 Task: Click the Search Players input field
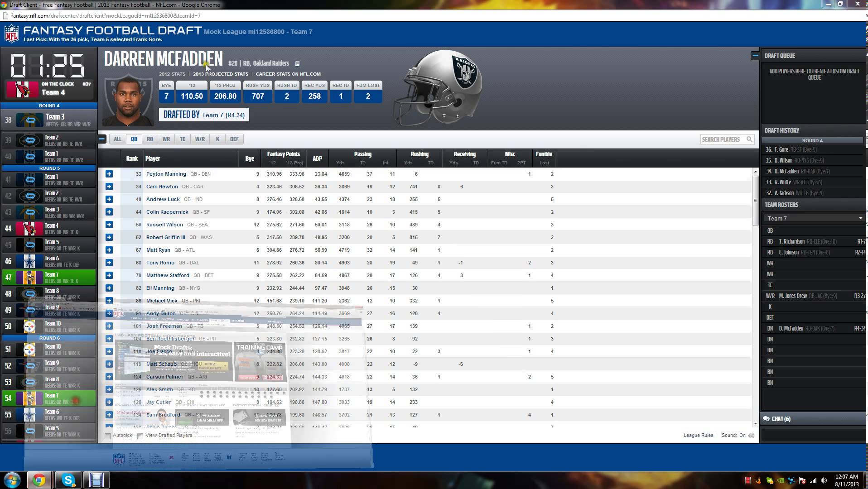pos(721,139)
